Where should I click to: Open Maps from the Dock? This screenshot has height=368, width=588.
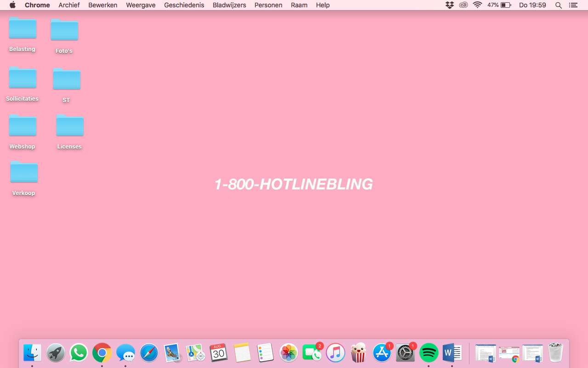coord(195,353)
